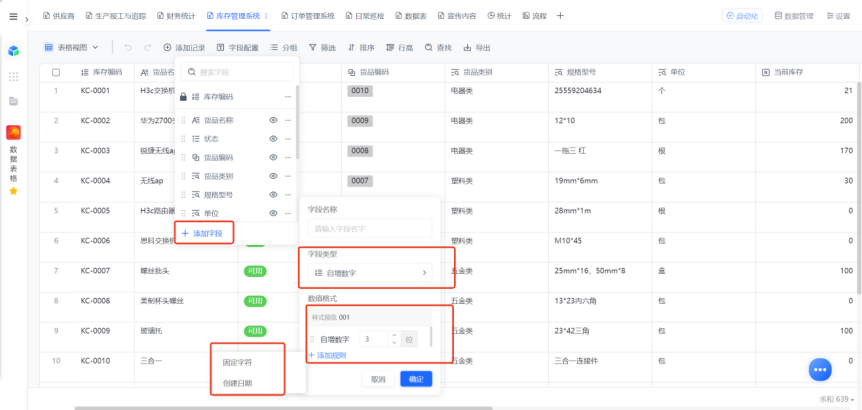Image resolution: width=862 pixels, height=410 pixels.
Task: Click 分组 in toolbar
Action: [283, 48]
